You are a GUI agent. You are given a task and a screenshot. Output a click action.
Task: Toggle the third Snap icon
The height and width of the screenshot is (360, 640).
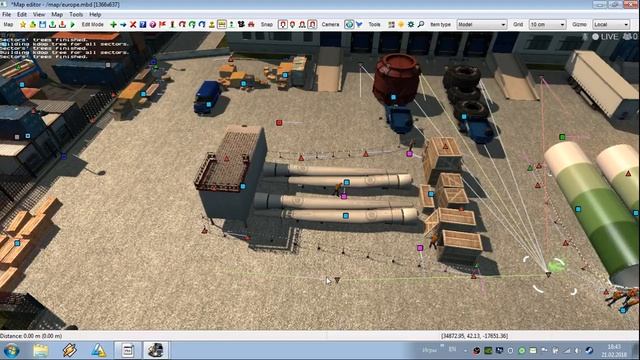(302, 25)
